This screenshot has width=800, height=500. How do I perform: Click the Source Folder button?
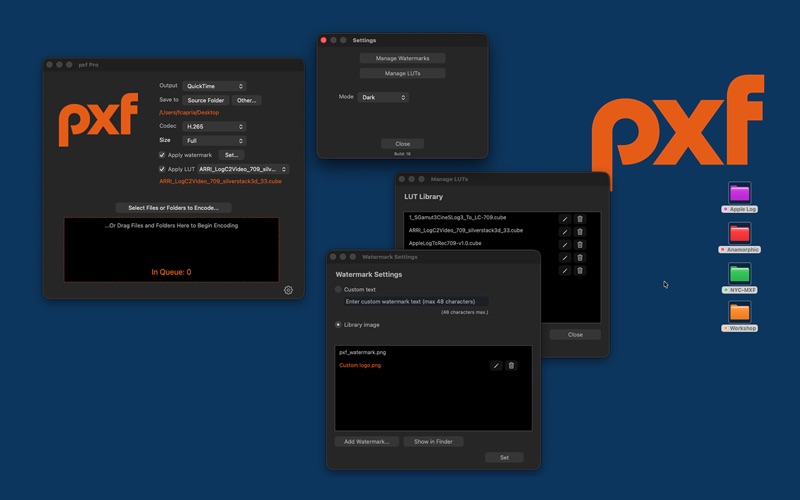[206, 101]
